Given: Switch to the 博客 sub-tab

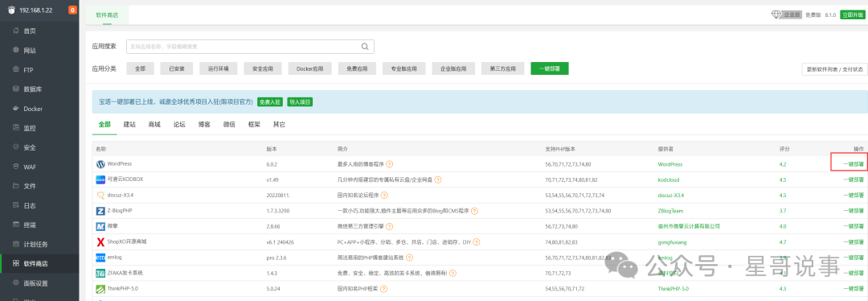Looking at the screenshot, I should [x=204, y=125].
